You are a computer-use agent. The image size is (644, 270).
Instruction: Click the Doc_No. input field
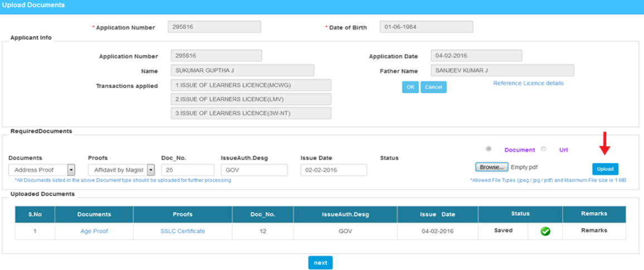point(187,170)
